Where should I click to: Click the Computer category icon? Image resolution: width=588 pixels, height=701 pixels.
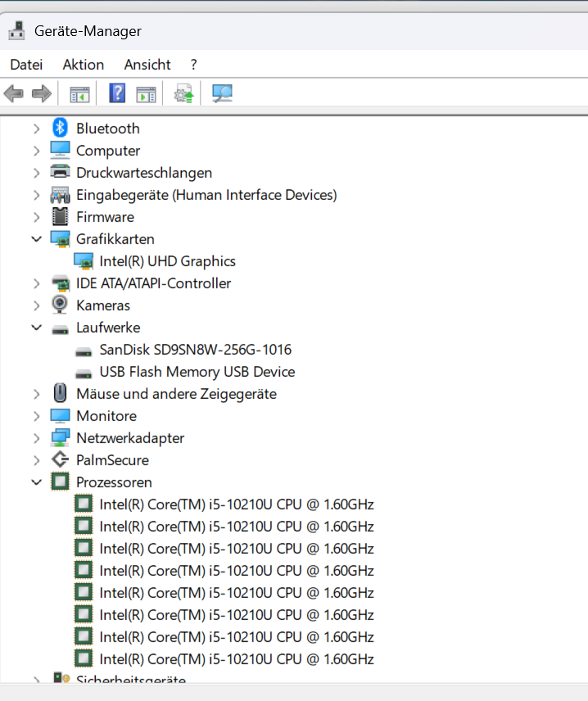click(60, 150)
